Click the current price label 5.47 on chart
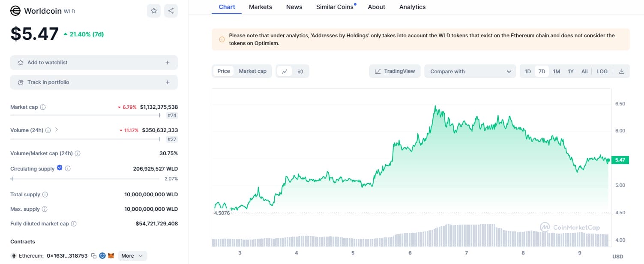 (620, 160)
